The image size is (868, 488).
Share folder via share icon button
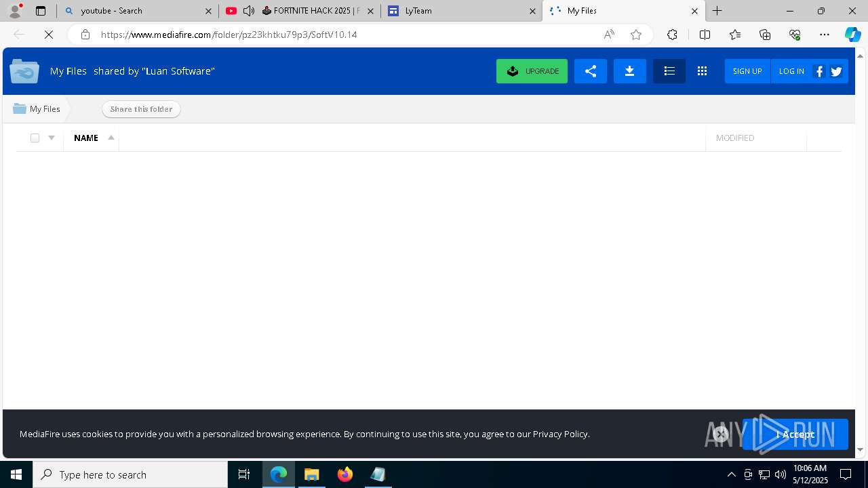click(x=591, y=71)
